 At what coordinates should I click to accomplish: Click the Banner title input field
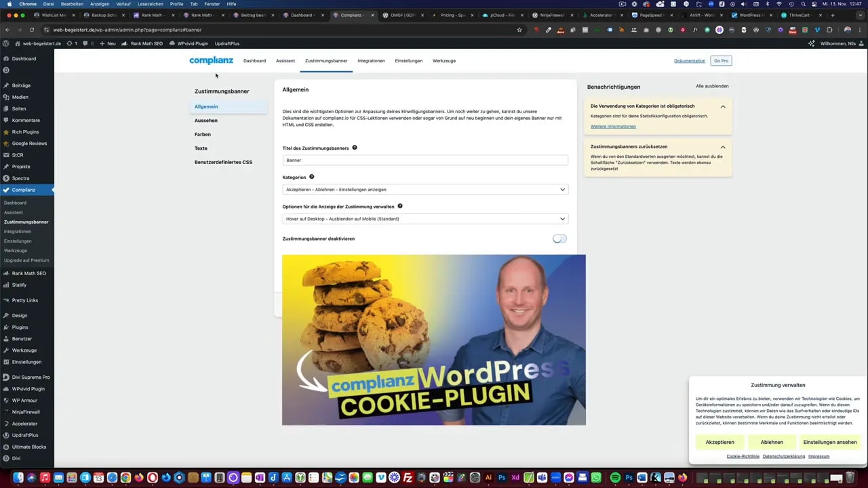[425, 160]
